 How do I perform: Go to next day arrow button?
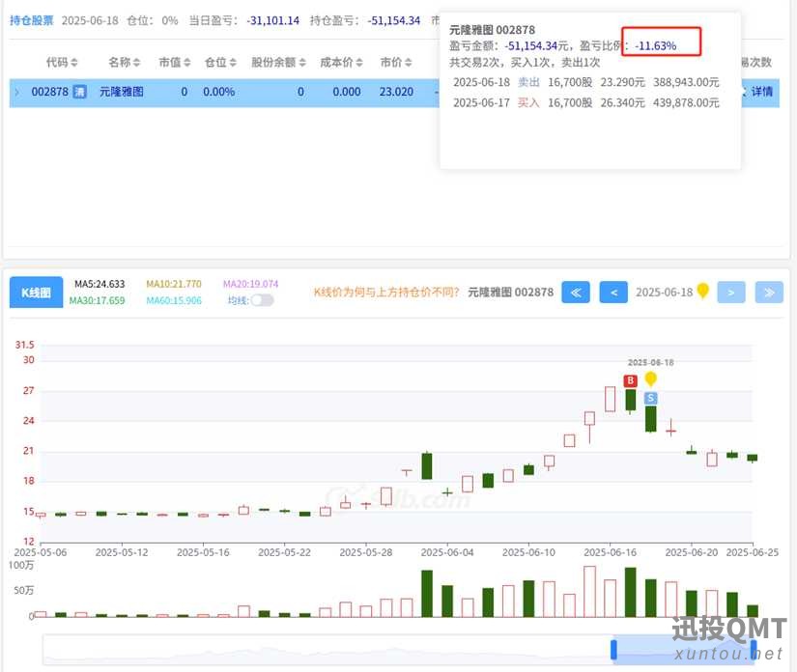tap(731, 293)
